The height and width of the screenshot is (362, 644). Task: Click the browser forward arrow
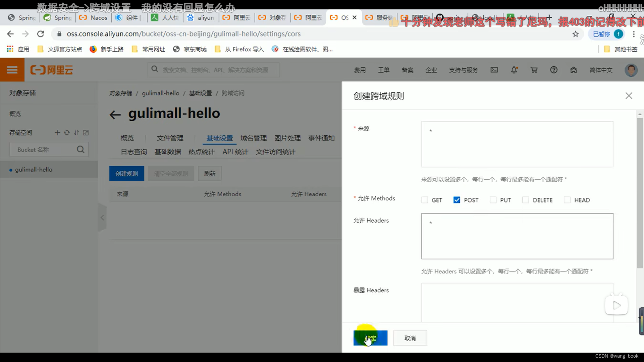pos(25,34)
